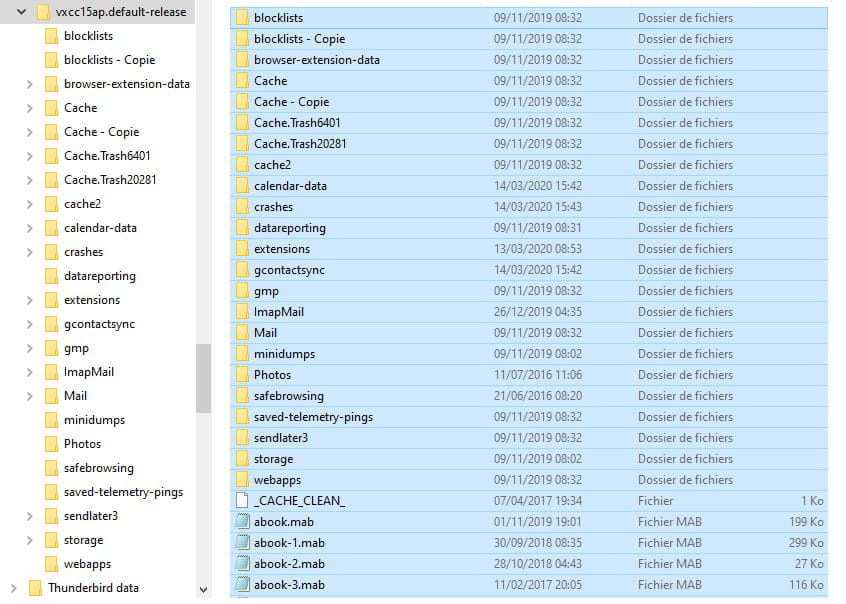Click the date 14/03/2020 15:43
846x604 pixels.
tap(538, 207)
